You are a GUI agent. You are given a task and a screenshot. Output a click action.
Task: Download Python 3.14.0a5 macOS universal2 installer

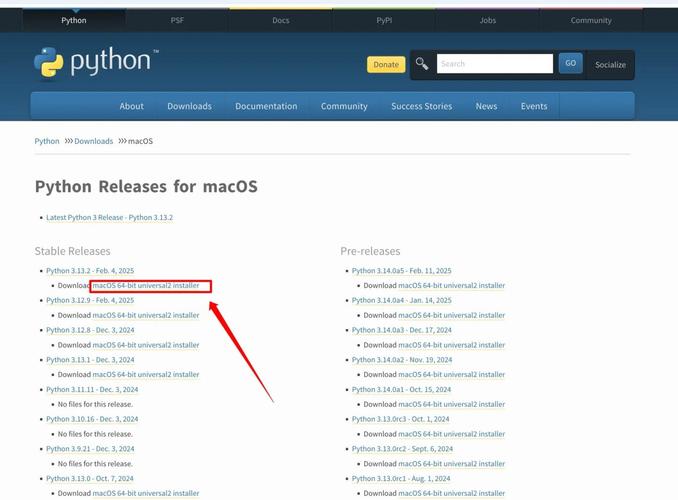click(451, 285)
